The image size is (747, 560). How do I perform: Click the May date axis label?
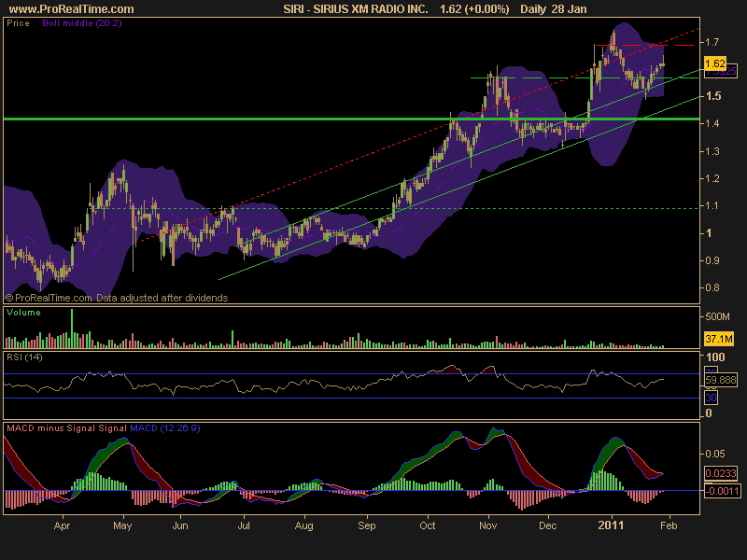coord(123,525)
